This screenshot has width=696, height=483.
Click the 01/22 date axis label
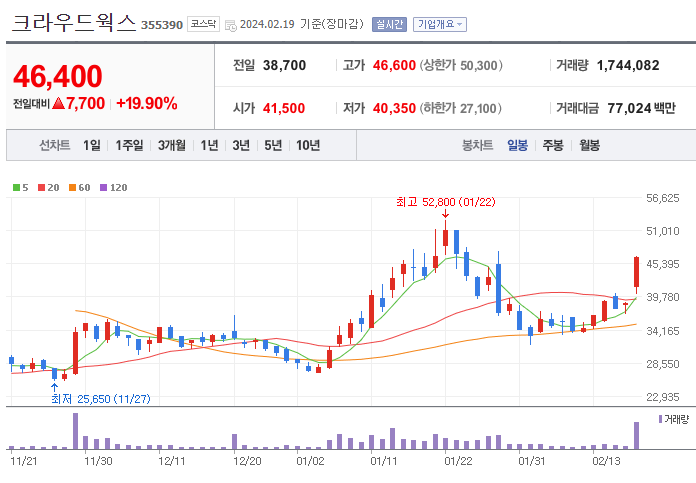[x=458, y=461]
